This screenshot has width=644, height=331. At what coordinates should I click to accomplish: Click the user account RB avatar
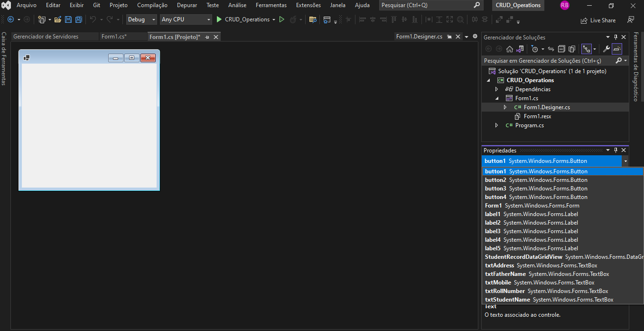click(564, 5)
